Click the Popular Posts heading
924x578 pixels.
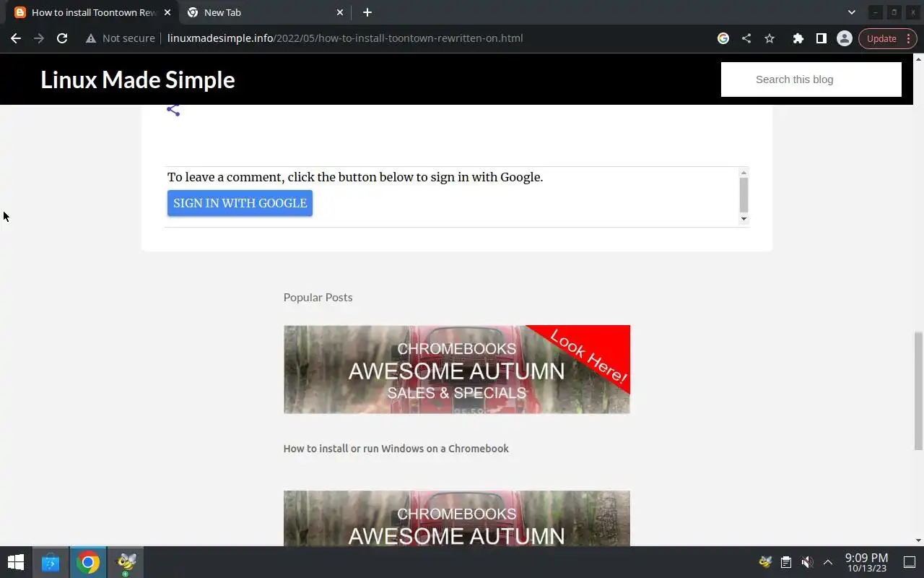tap(318, 297)
